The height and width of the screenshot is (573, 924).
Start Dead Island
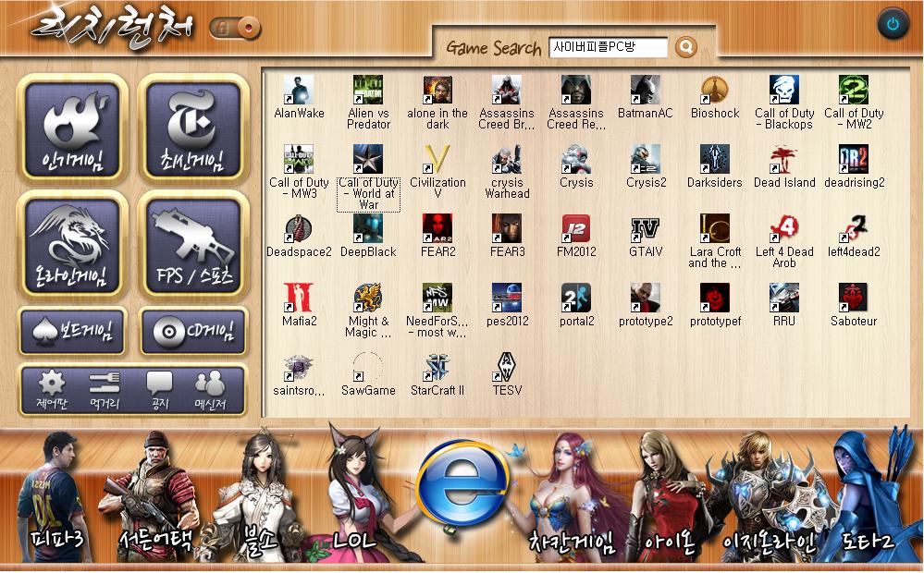pos(784,166)
